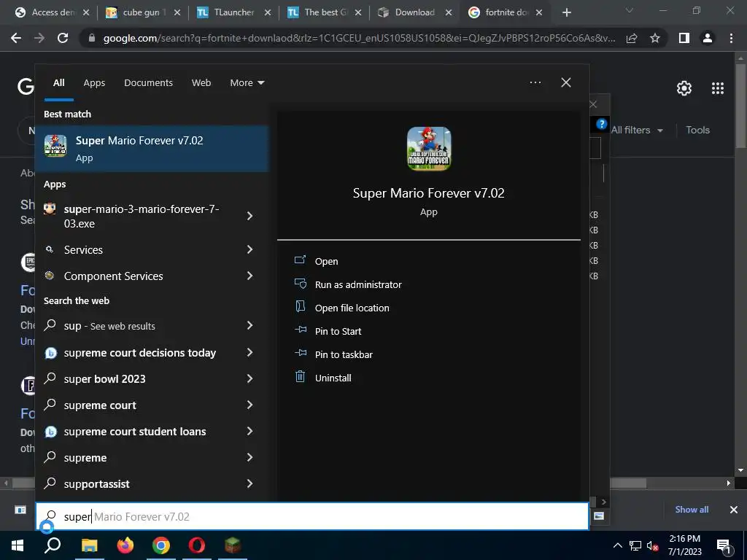This screenshot has height=560, width=747.
Task: Open Minecraft block icon in taskbar
Action: 233,545
